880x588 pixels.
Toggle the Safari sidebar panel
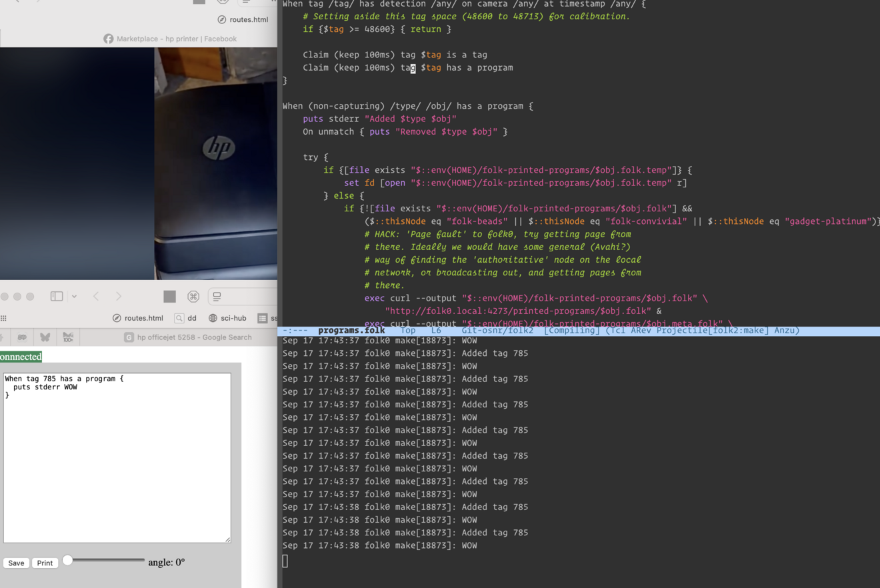click(57, 296)
